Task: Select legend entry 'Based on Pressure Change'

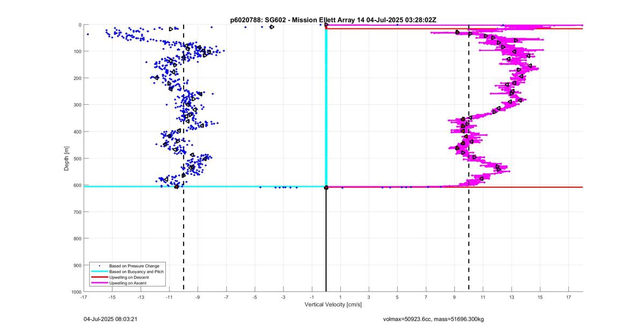Action: pyautogui.click(x=134, y=266)
